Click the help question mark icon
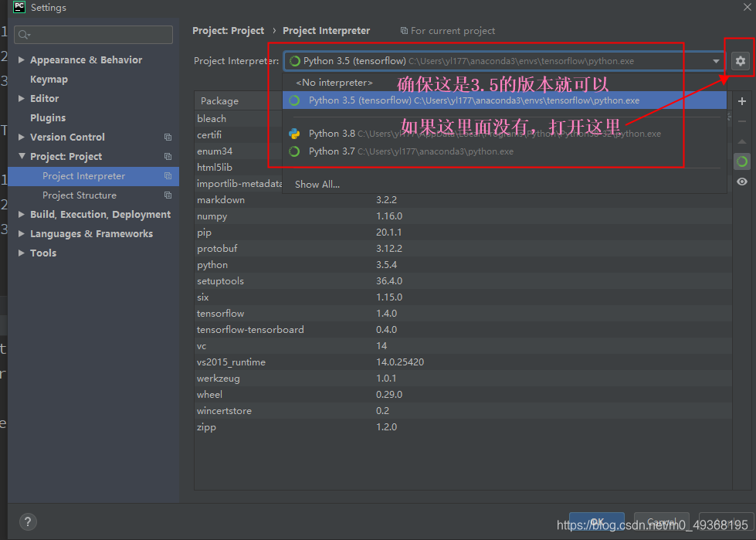This screenshot has height=540, width=756. 28,521
